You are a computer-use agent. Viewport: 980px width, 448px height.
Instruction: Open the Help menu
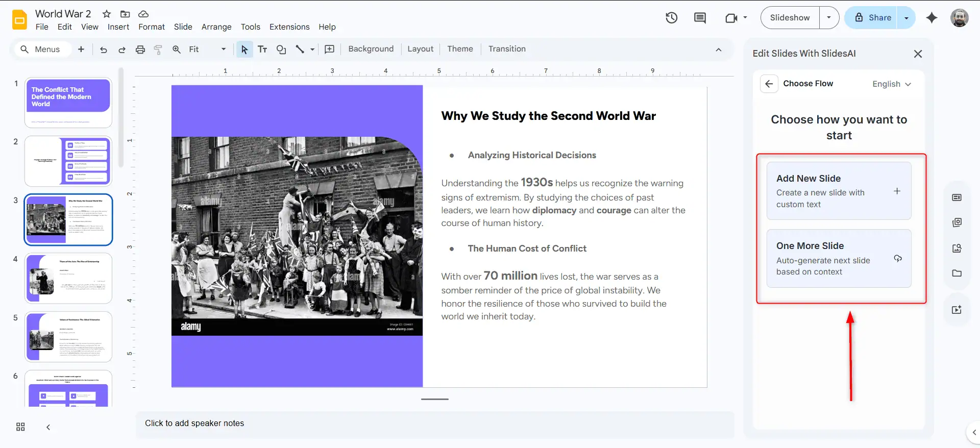coord(327,27)
